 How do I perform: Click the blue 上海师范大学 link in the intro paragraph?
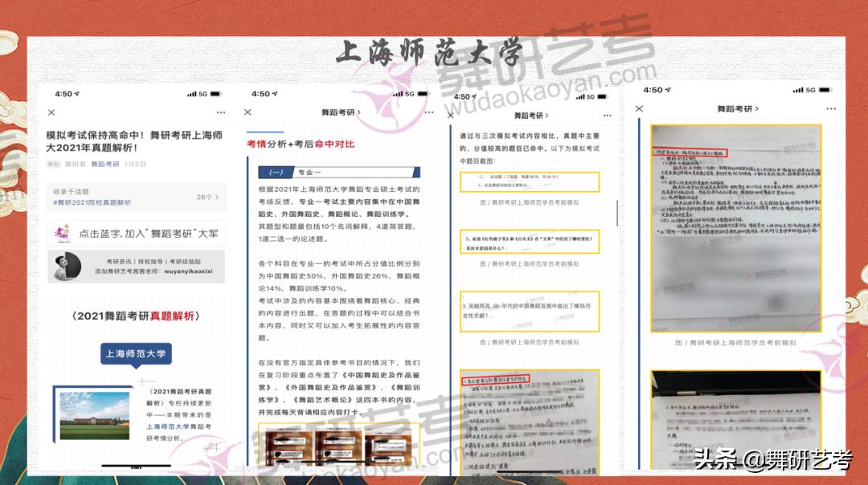(x=167, y=427)
